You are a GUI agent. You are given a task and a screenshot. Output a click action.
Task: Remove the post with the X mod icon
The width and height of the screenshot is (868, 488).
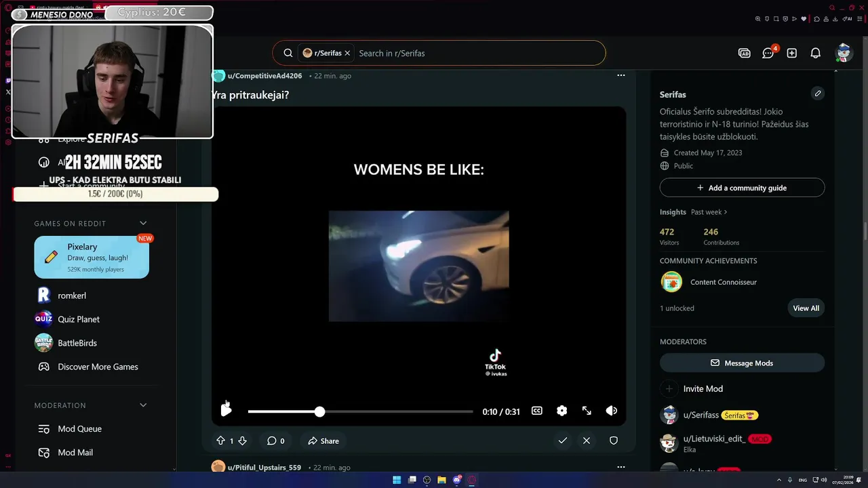click(587, 441)
